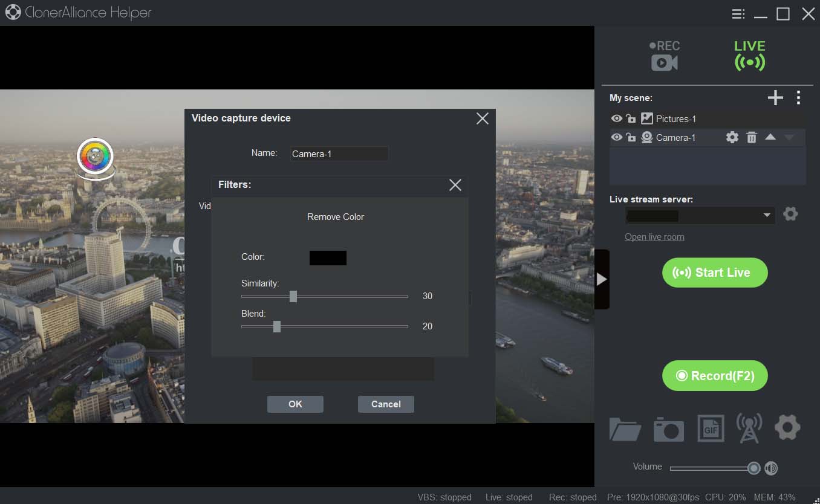Open scene options three-dot menu
This screenshot has width=820, height=504.
pyautogui.click(x=799, y=97)
